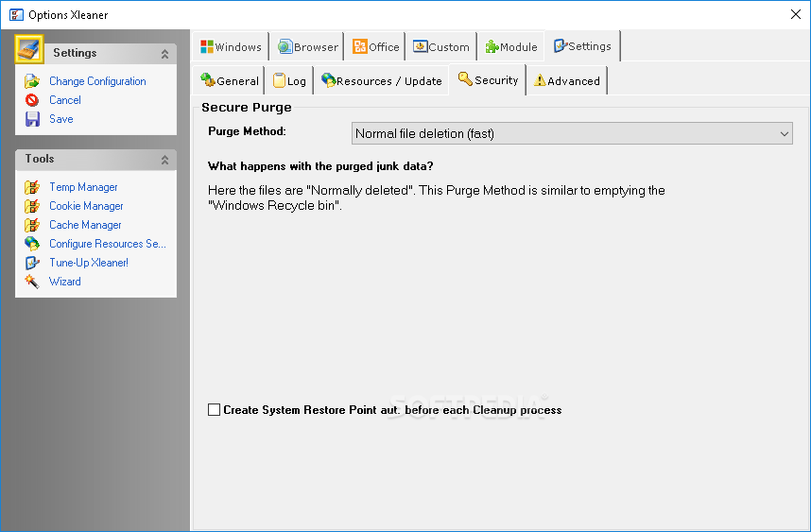Collapse the Settings panel chevron

coord(164,53)
